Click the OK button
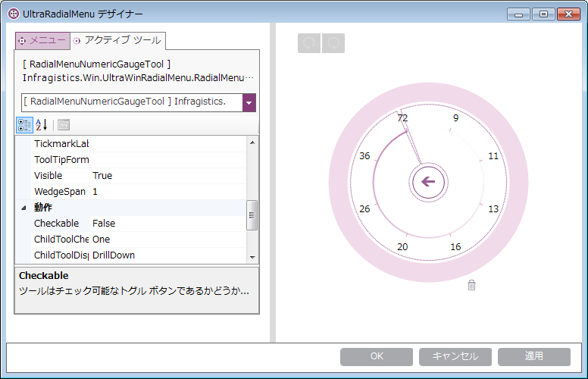The width and height of the screenshot is (588, 379). [x=377, y=356]
